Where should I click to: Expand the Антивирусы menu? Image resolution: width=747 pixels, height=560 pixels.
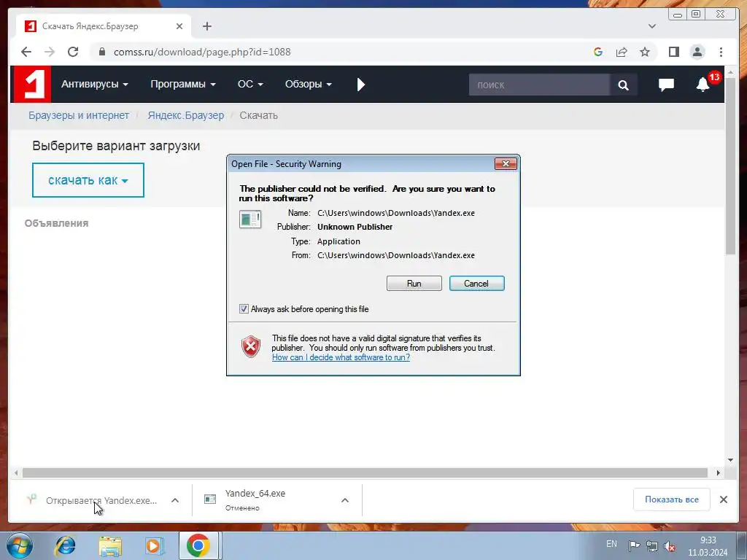[94, 85]
